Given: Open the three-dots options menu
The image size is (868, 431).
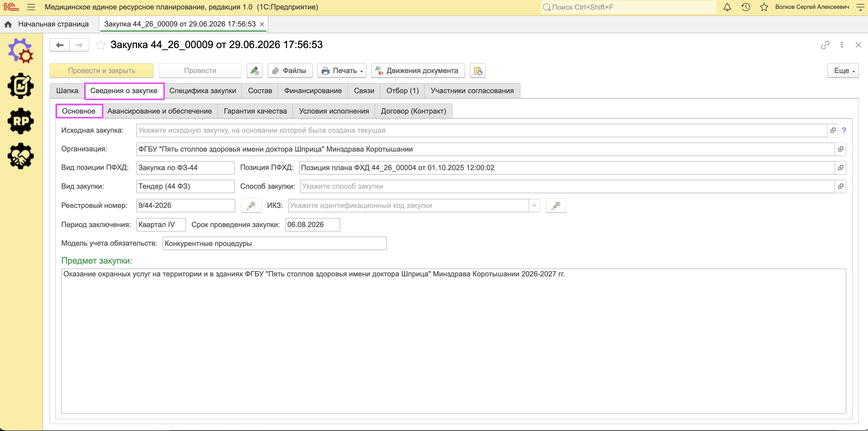Looking at the screenshot, I should click(x=842, y=45).
